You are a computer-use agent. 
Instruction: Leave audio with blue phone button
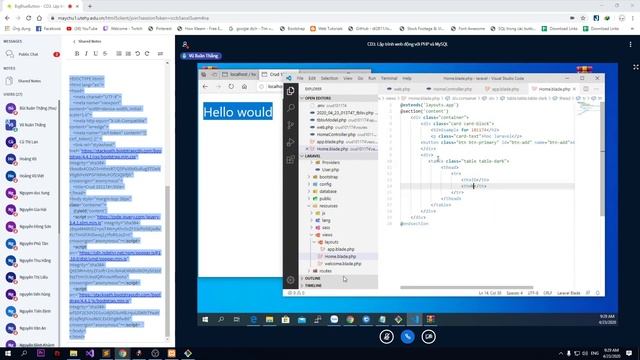(407, 337)
